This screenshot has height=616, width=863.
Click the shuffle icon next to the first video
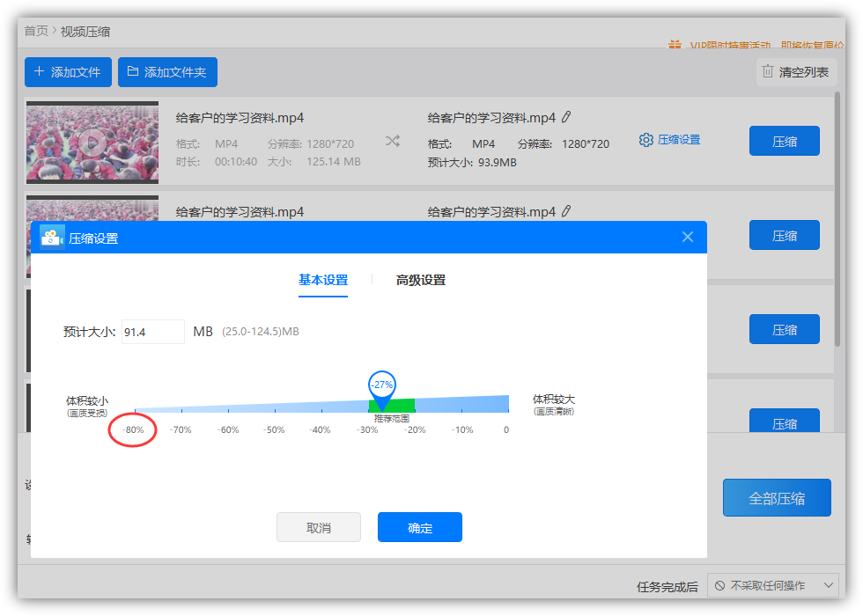393,141
